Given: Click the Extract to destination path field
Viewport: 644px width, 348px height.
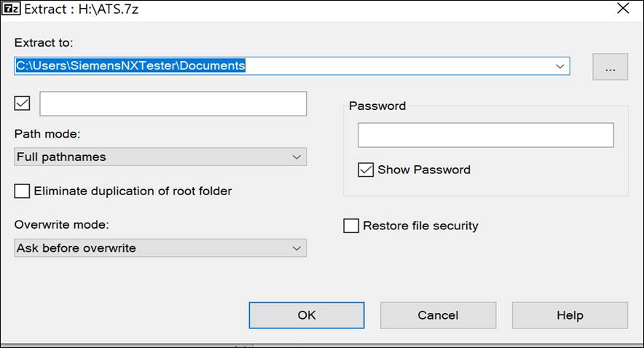Looking at the screenshot, I should pyautogui.click(x=284, y=66).
